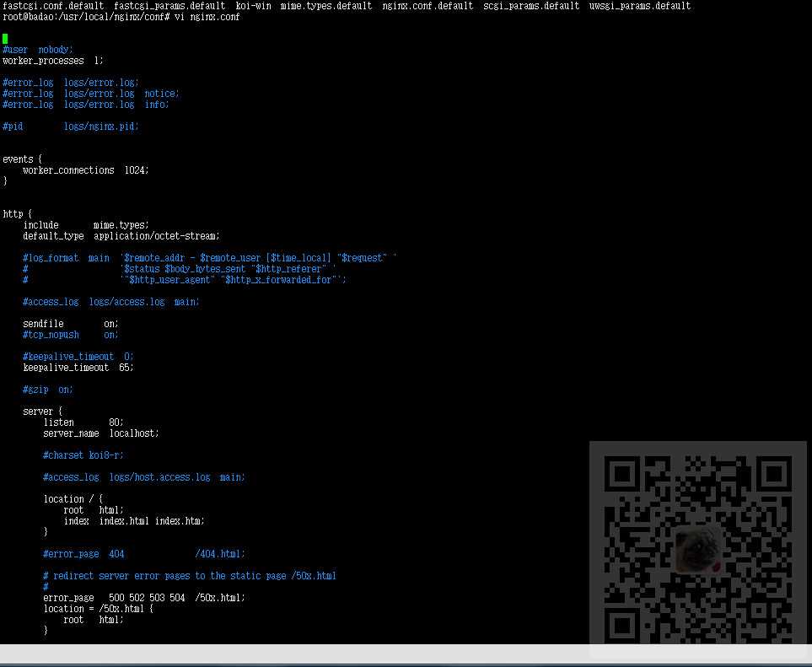This screenshot has width=812, height=667.
Task: Click the '#user nobody;' line
Action: pos(38,50)
